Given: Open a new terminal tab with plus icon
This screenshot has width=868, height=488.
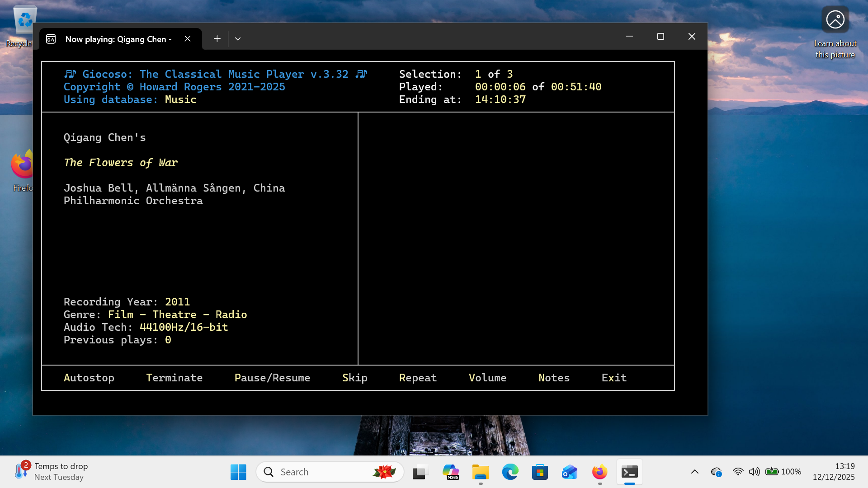Looking at the screenshot, I should (217, 39).
